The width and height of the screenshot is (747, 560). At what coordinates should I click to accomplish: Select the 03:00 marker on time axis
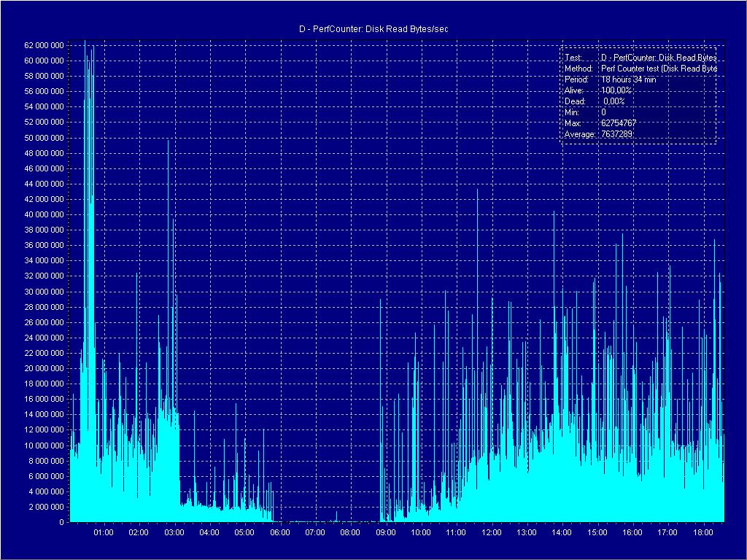[174, 532]
